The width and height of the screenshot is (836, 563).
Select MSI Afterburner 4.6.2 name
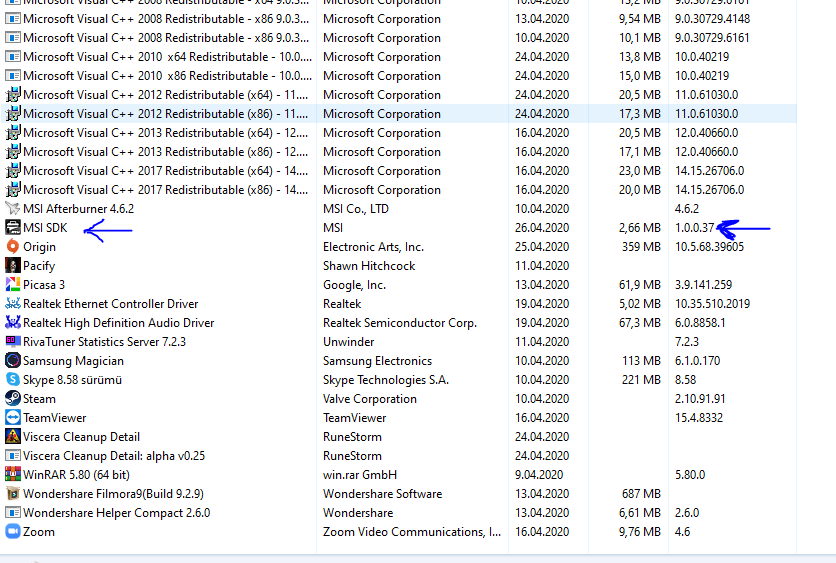[x=78, y=208]
